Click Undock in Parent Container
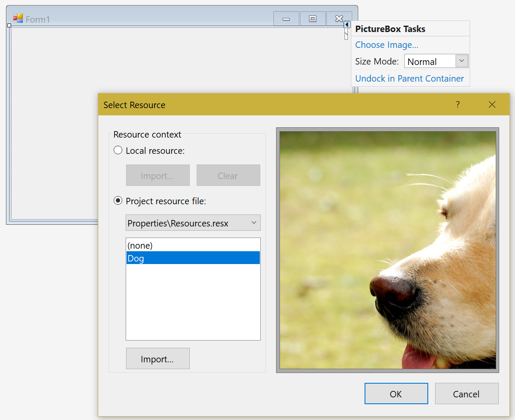Screen dimensions: 515x420 coord(409,78)
